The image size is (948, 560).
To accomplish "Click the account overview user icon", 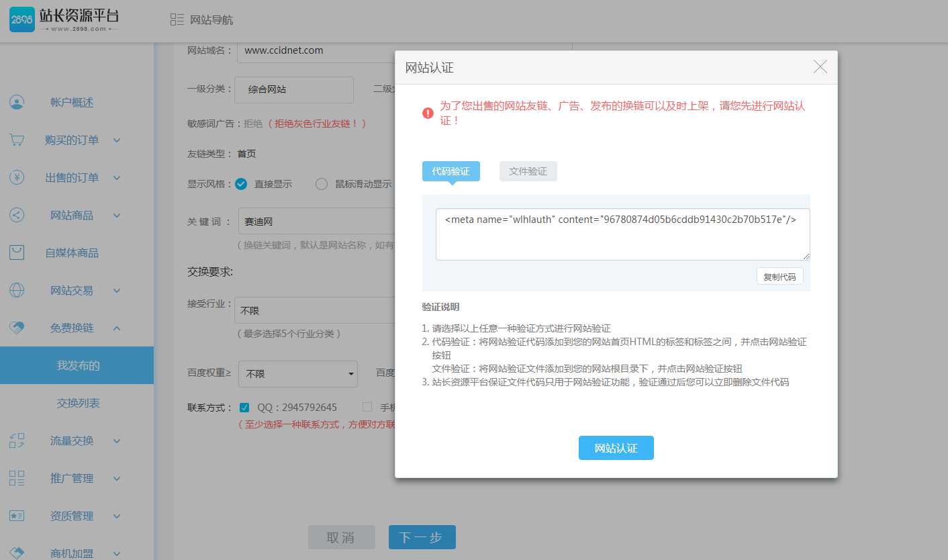I will (x=17, y=103).
